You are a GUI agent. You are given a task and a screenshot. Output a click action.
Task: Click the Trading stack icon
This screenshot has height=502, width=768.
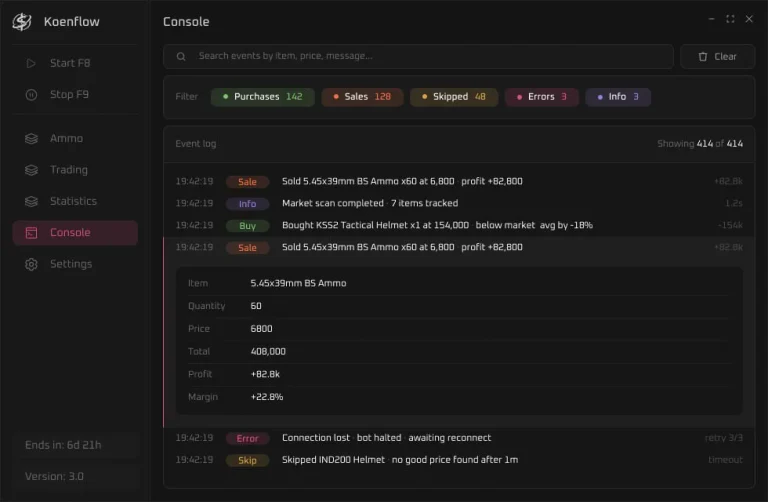click(x=31, y=170)
